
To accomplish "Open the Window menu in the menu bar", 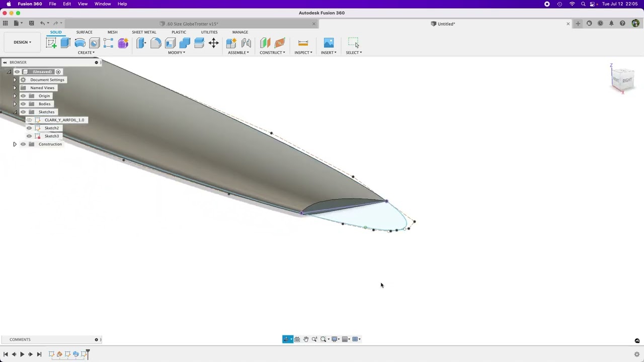I will (x=103, y=4).
